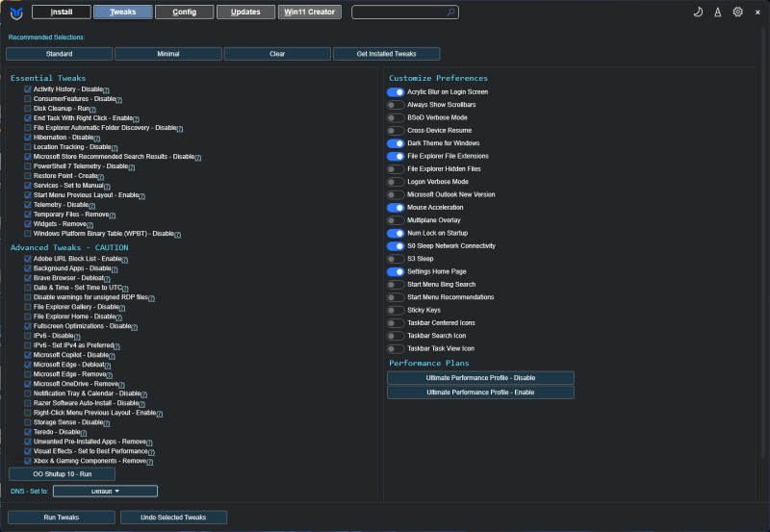Uncheck Activity History - Disable checkbox

point(28,89)
